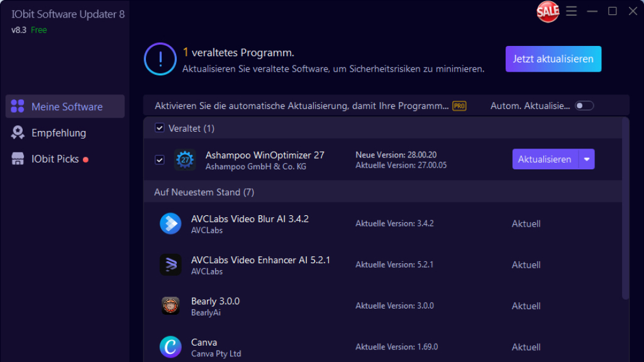Open the Meine Software section
The image size is (644, 362).
coord(65,106)
